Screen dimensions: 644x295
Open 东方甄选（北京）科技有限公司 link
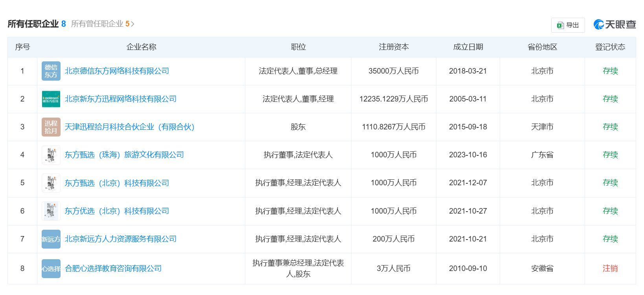117,183
